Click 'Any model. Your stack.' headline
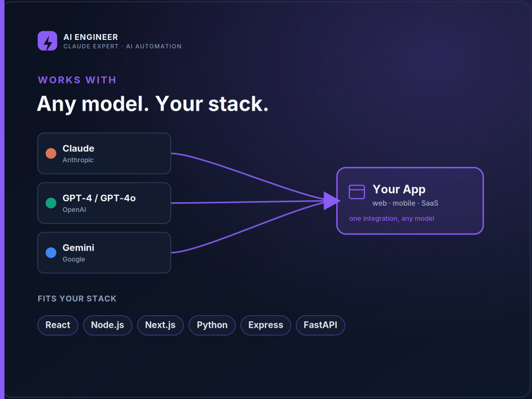Screen dimensions: 532x399 (x=153, y=104)
